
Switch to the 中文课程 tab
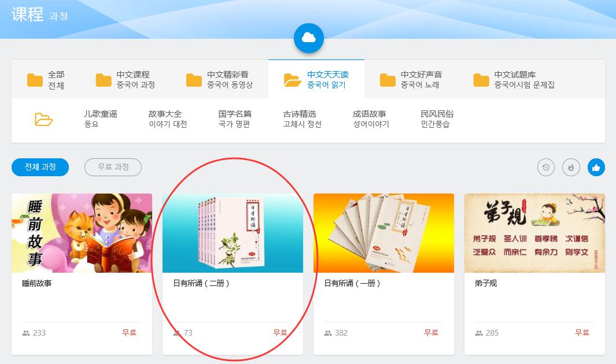coord(126,79)
